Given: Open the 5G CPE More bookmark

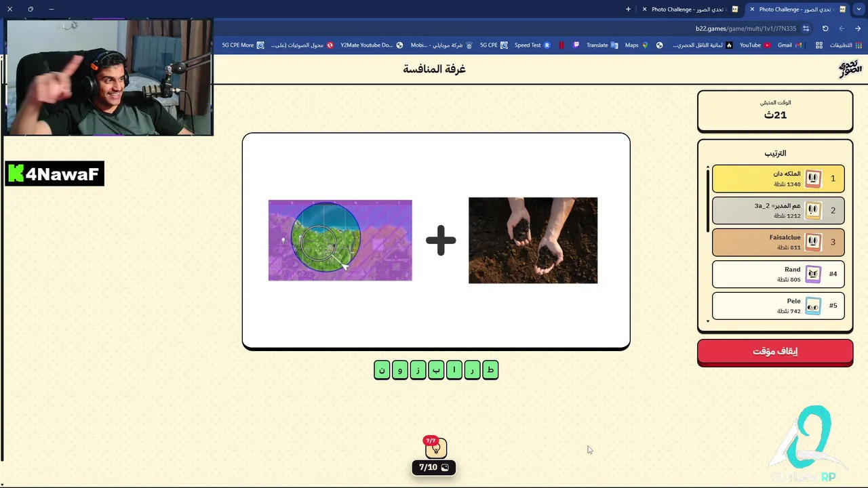Looking at the screenshot, I should tap(243, 45).
